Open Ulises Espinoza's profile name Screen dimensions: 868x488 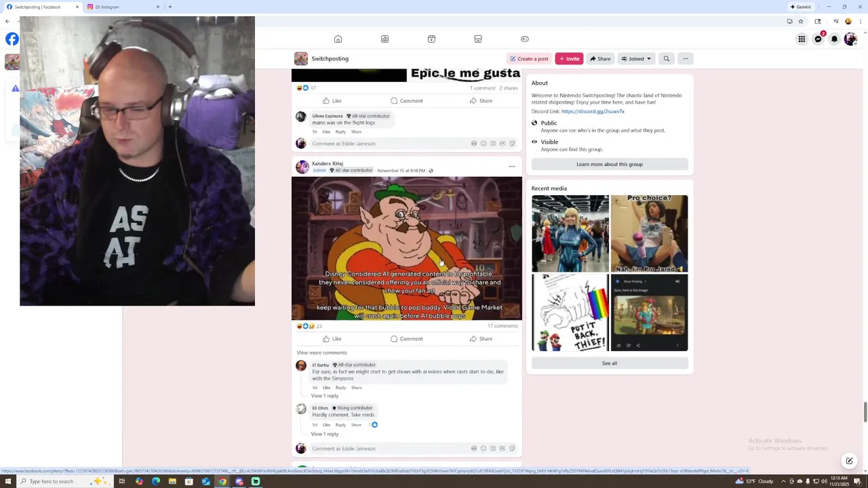pyautogui.click(x=327, y=116)
